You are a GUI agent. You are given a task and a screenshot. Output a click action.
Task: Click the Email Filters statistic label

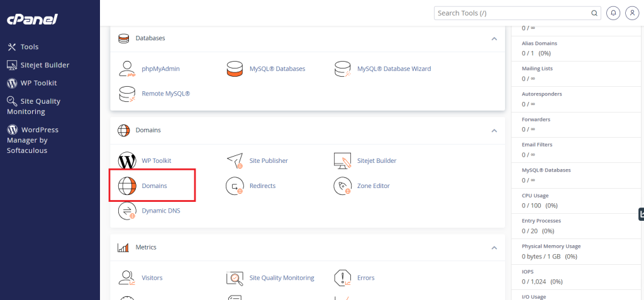pos(537,145)
